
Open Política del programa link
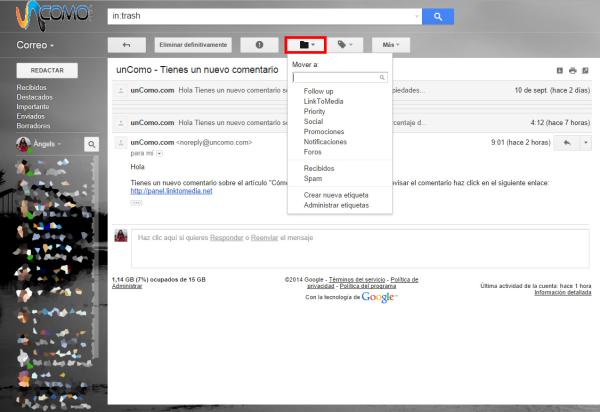click(368, 286)
